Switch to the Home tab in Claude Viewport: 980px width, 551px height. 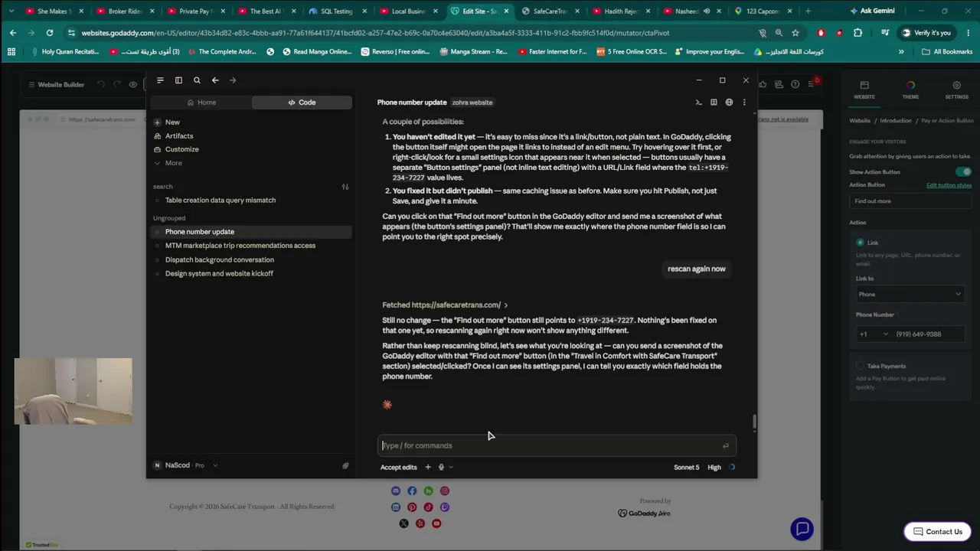pos(201,103)
